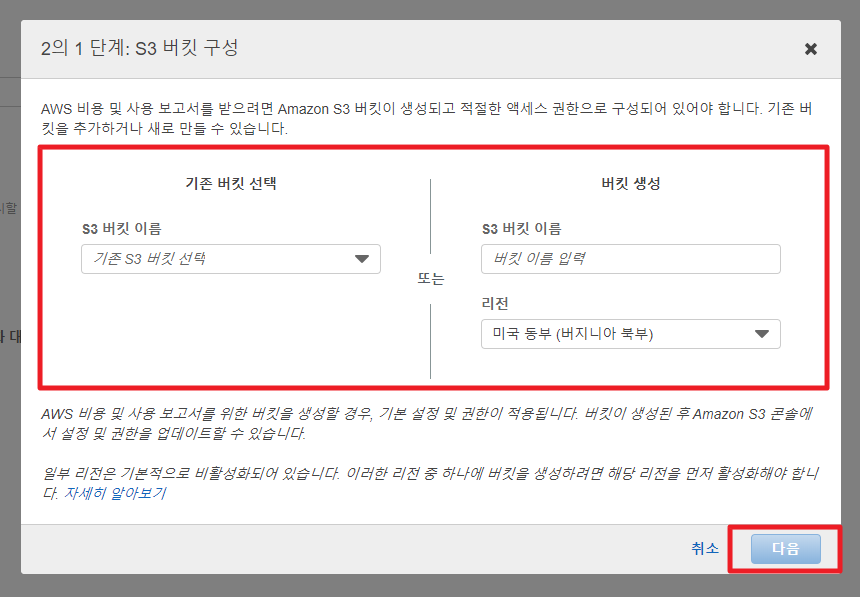
Task: Open the 자세히 알아보기 link
Action: coord(115,494)
